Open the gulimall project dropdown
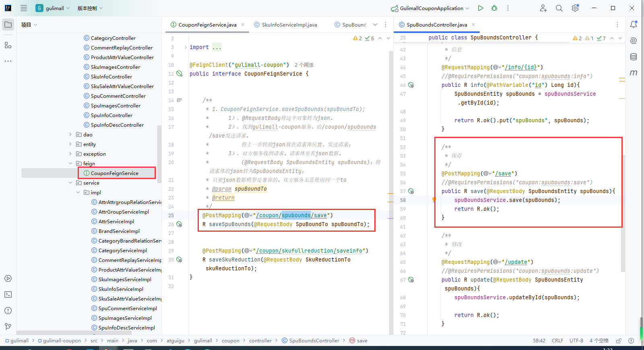This screenshot has height=350, width=644. click(x=53, y=8)
